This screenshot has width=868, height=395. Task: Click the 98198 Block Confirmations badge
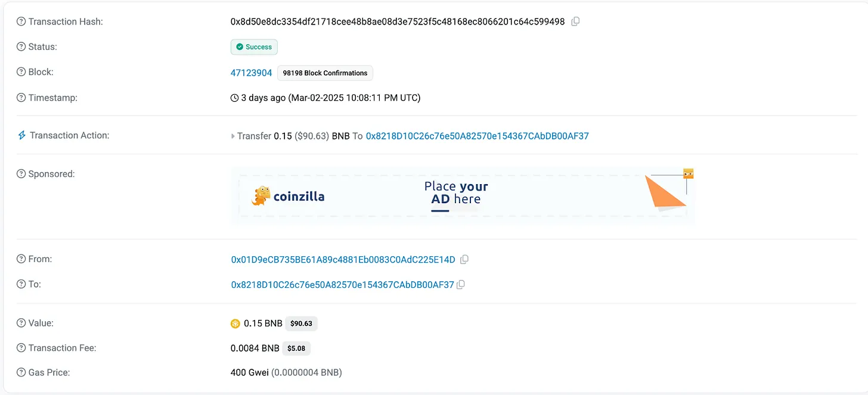pyautogui.click(x=325, y=73)
